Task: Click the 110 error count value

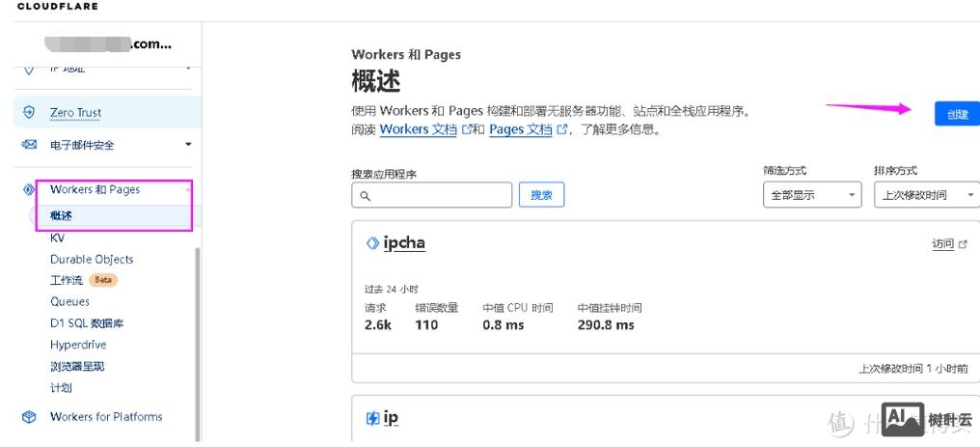Action: click(x=426, y=325)
